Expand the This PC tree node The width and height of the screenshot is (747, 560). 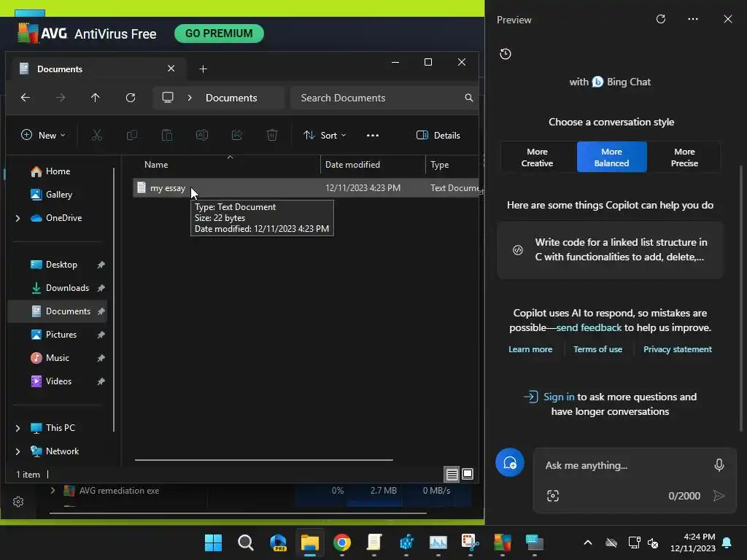[18, 428]
